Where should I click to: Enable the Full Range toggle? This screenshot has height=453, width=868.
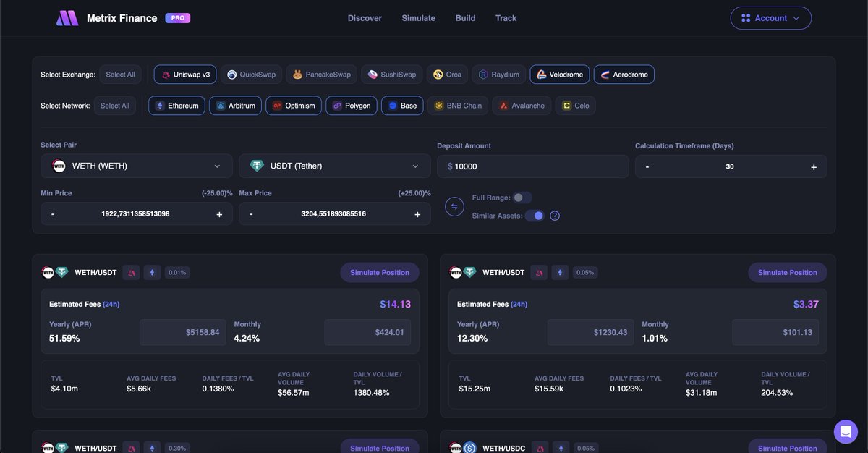pos(522,198)
